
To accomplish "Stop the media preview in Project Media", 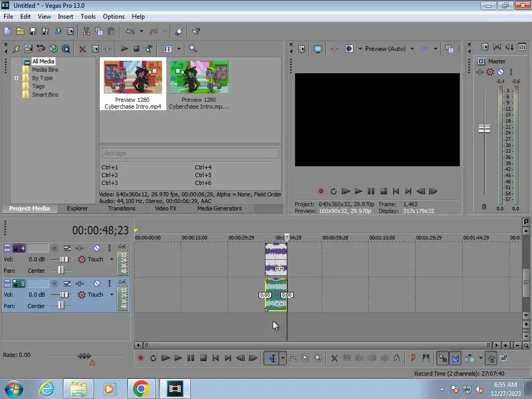I will point(137,49).
